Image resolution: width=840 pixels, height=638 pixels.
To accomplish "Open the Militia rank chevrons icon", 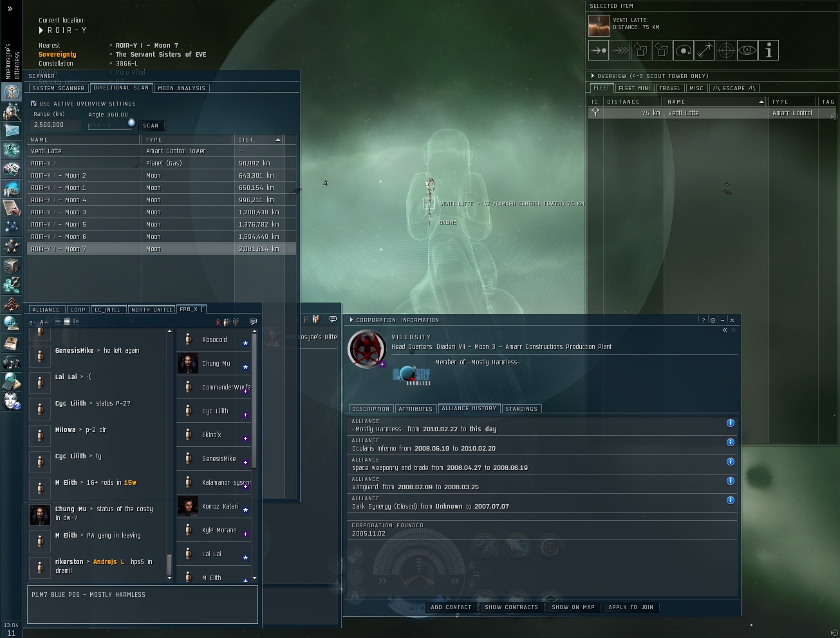I will click(x=12, y=305).
